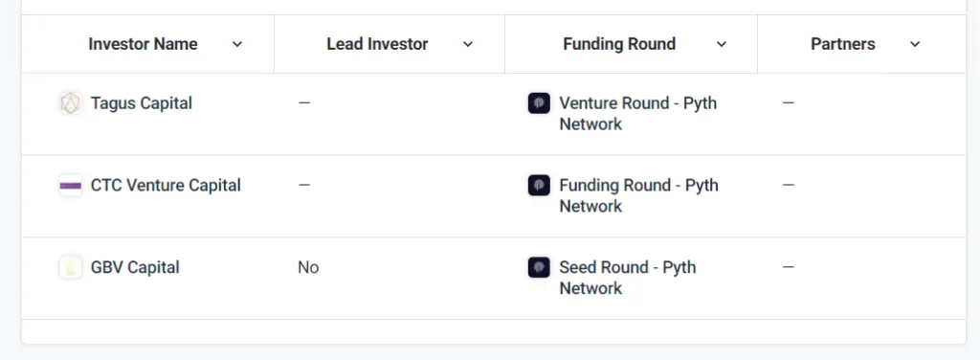The height and width of the screenshot is (360, 980).
Task: Click the 'No' lead investor cell
Action: (x=308, y=267)
